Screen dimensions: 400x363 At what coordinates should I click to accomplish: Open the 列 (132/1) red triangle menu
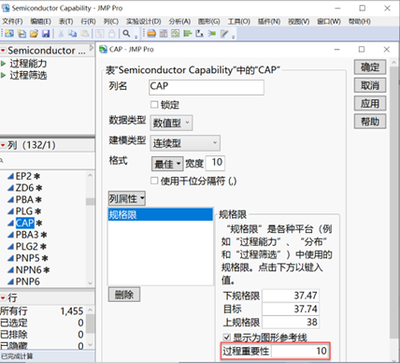pos(3,145)
